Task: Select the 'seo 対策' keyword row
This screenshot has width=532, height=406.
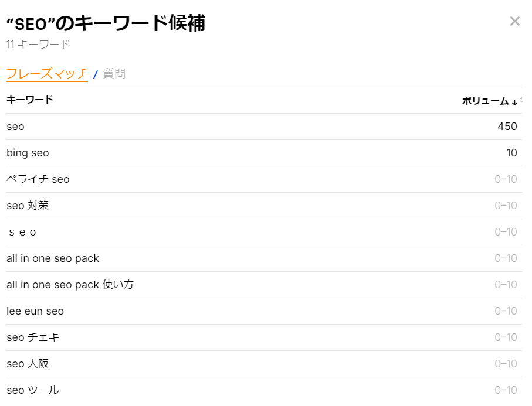Action: [x=28, y=206]
